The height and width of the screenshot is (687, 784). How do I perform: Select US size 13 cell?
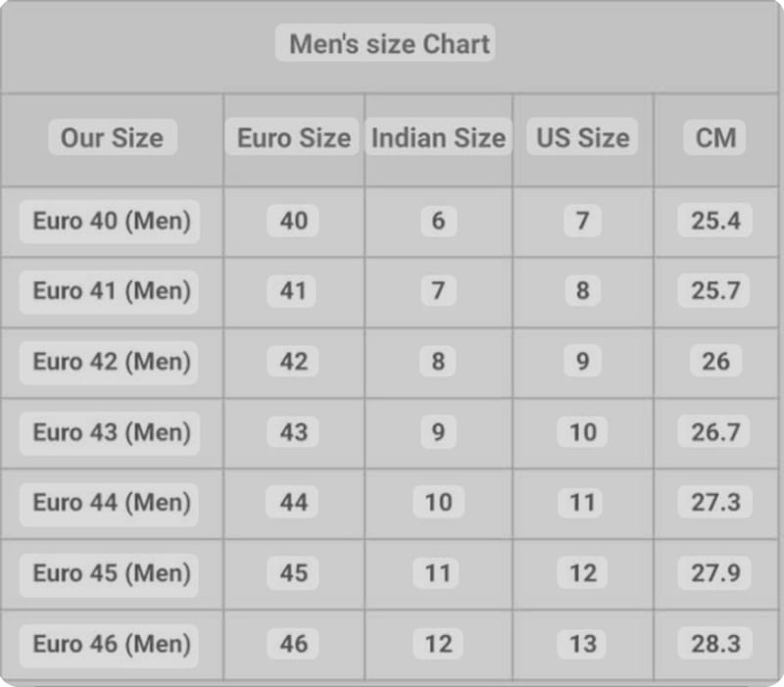(582, 644)
